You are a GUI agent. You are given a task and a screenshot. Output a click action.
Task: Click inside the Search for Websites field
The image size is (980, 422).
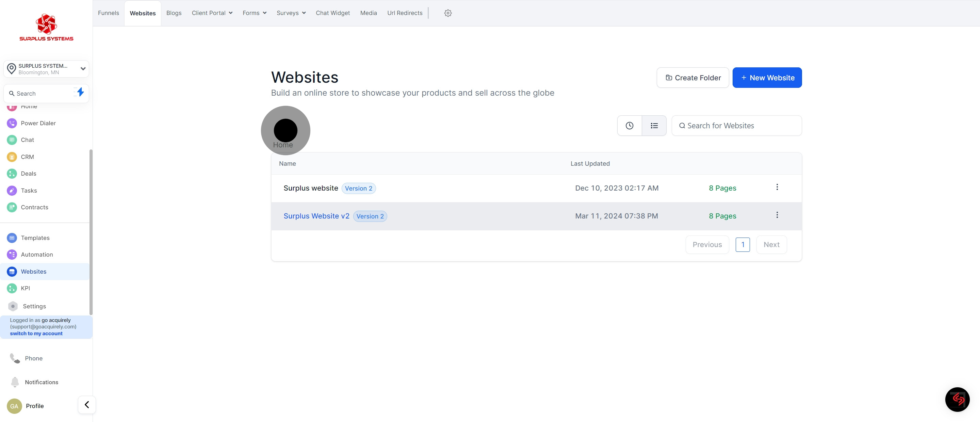[x=736, y=125]
